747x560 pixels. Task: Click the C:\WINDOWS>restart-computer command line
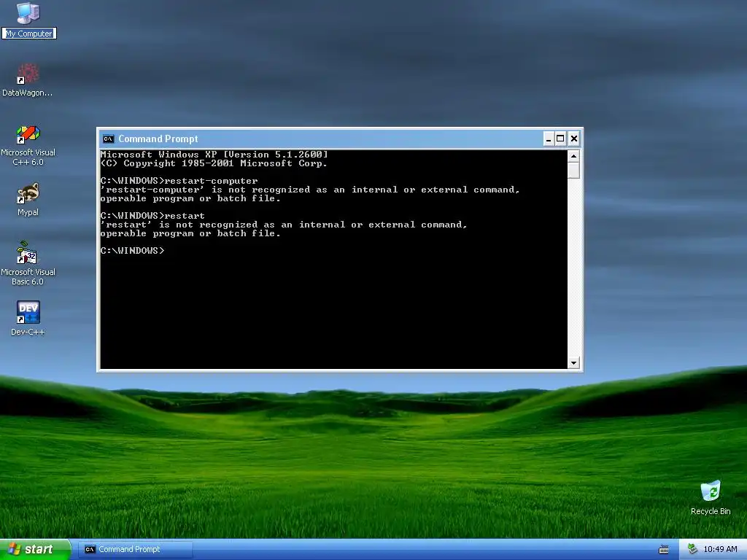179,181
